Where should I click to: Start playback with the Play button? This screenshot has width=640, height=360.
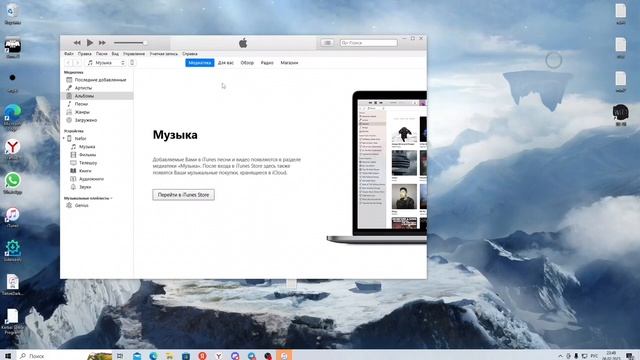tap(90, 42)
